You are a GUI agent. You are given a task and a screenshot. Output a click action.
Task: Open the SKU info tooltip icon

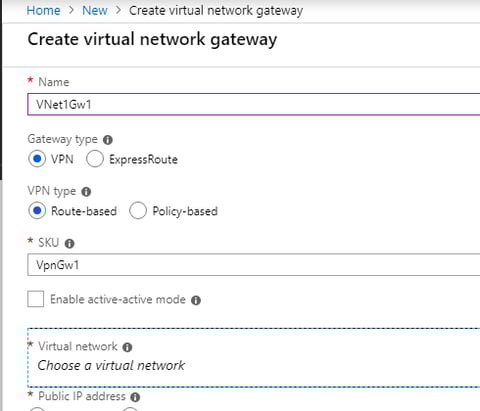[69, 244]
